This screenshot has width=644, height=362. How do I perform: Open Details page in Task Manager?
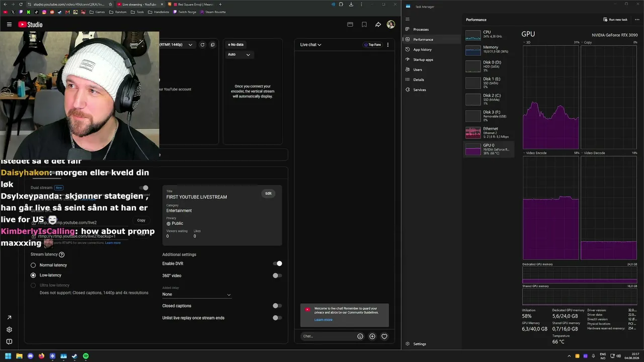(433, 80)
